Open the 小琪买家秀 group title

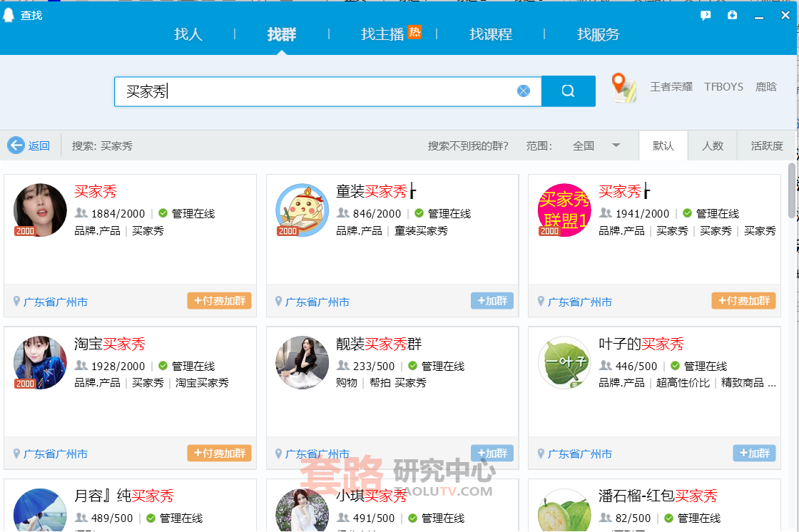(372, 496)
